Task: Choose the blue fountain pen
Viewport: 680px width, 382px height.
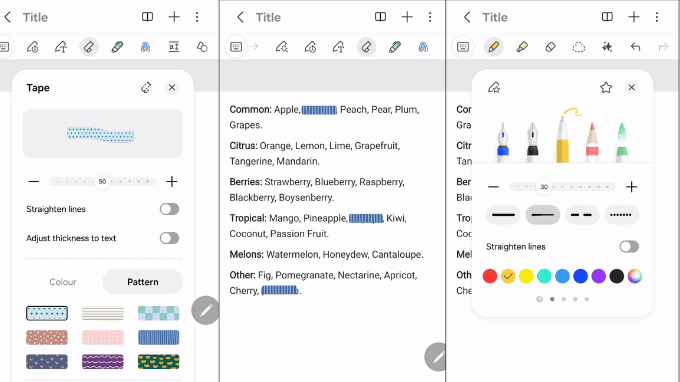Action: [x=503, y=142]
